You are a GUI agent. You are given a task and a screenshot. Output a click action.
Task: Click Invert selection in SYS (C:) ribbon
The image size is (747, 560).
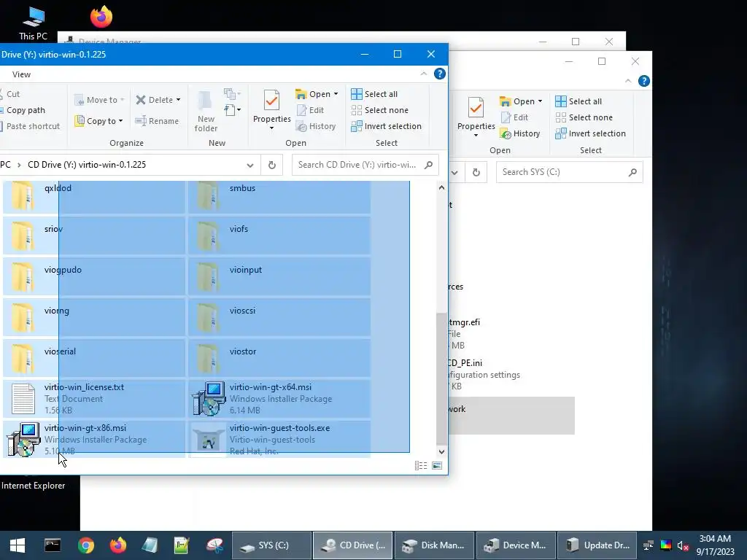click(591, 134)
